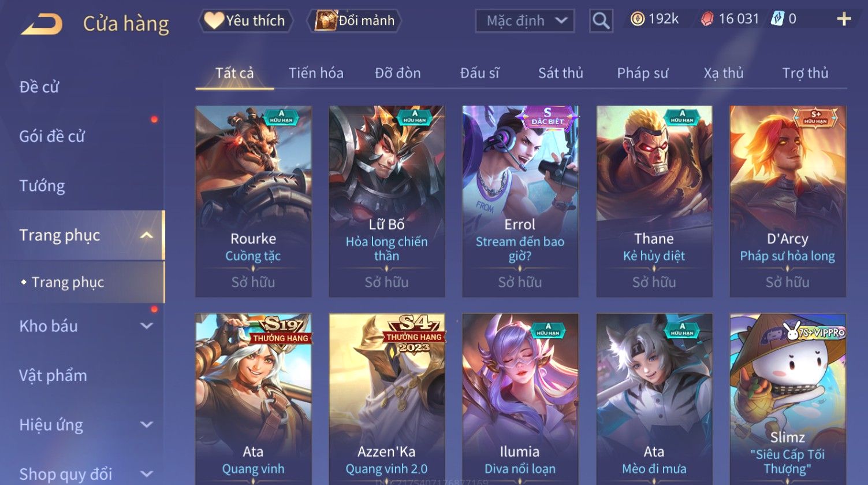This screenshot has width=868, height=485.
Task: Select the Tiến hóa tab
Action: tap(316, 73)
